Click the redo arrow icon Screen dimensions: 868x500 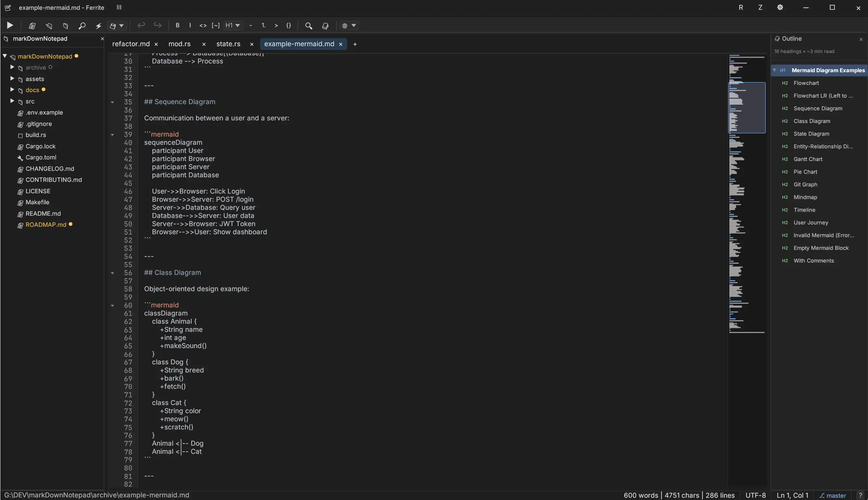point(157,25)
